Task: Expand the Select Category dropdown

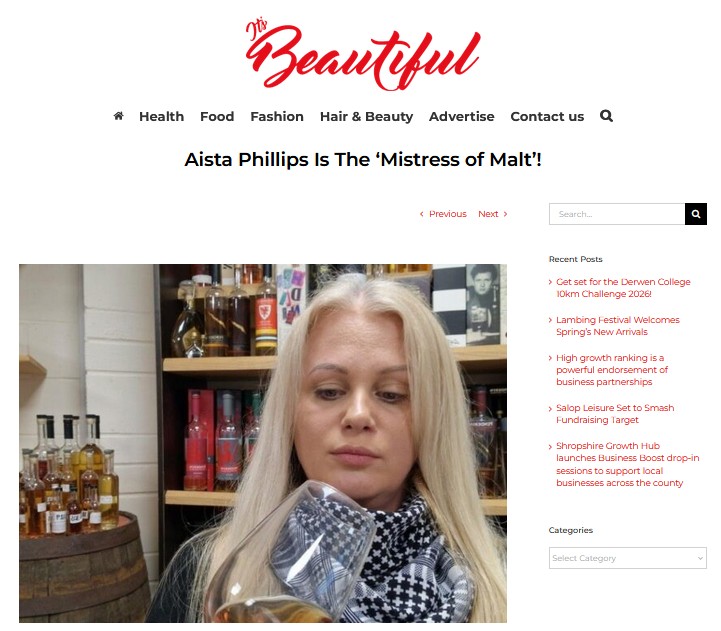Action: pyautogui.click(x=628, y=558)
